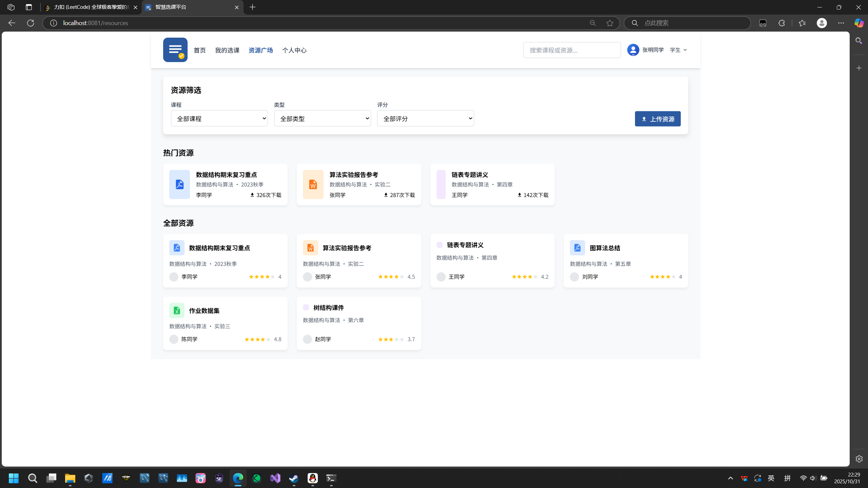
Task: Expand the 全部评分 rating dropdown
Action: click(x=425, y=118)
